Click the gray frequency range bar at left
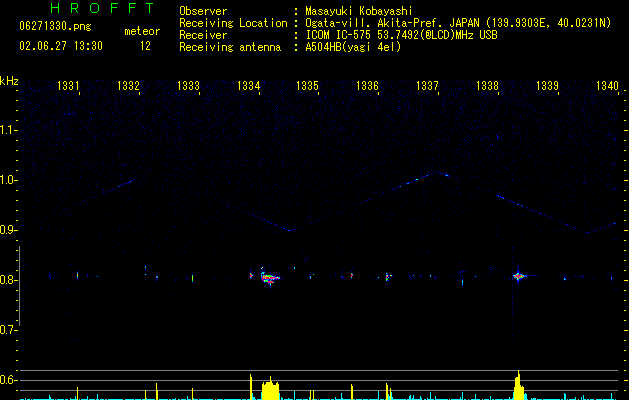This screenshot has width=629, height=400. [x=20, y=286]
